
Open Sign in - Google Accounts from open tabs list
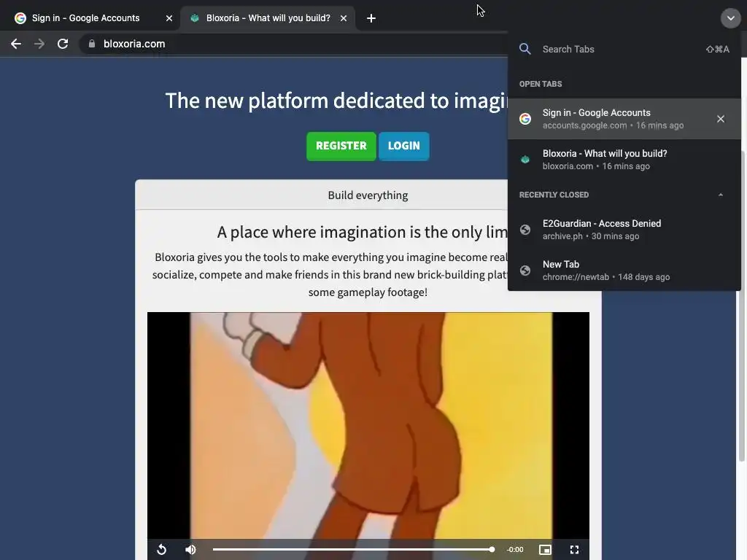pos(624,119)
